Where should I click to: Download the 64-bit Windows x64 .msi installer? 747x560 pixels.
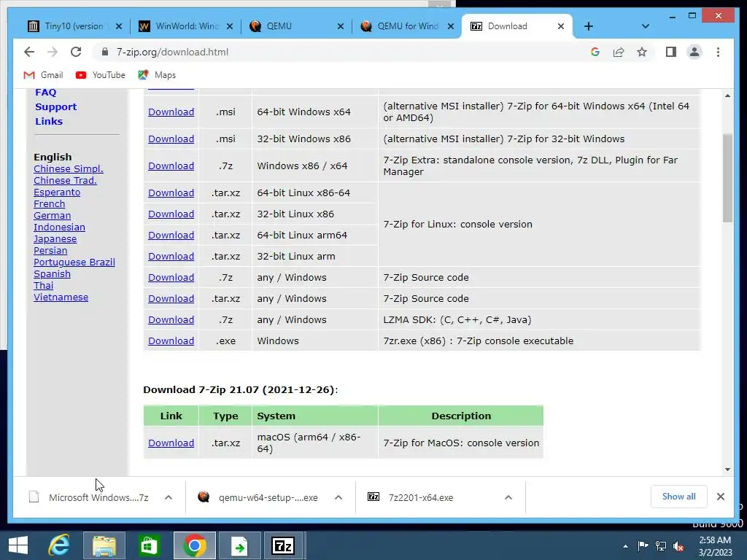pos(171,112)
